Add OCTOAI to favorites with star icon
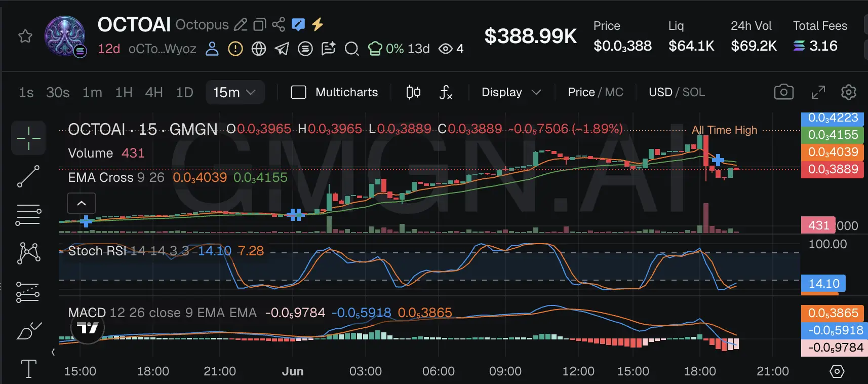Image resolution: width=868 pixels, height=384 pixels. tap(25, 36)
